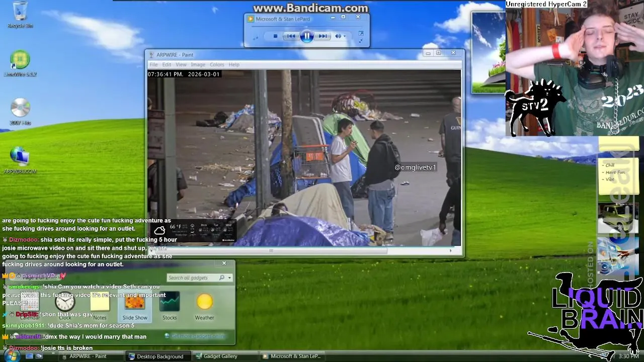The image size is (644, 362).
Task: Switch to Microsoft & Stan LeP... taskbar button
Action: pos(292,356)
